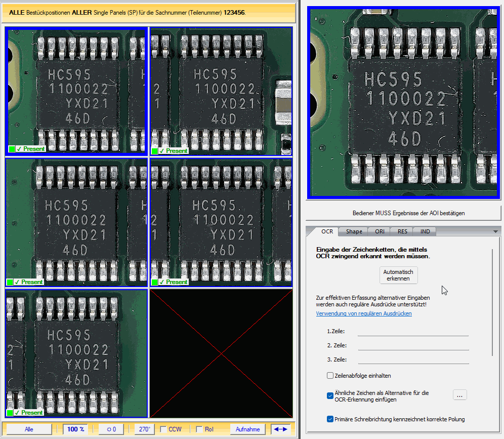This screenshot has width=504, height=439.
Task: Select the middle-left HC595 thumbnail
Action: click(x=76, y=222)
